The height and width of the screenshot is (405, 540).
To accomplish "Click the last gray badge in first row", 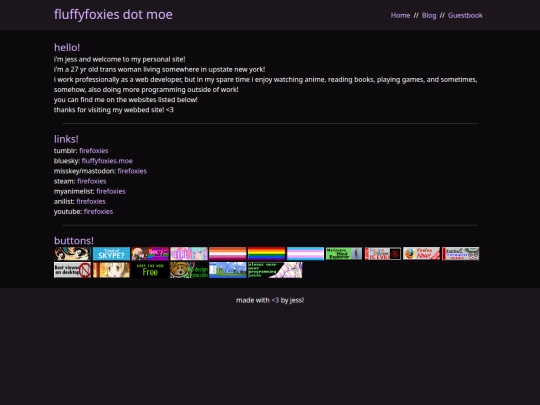I will (x=460, y=254).
